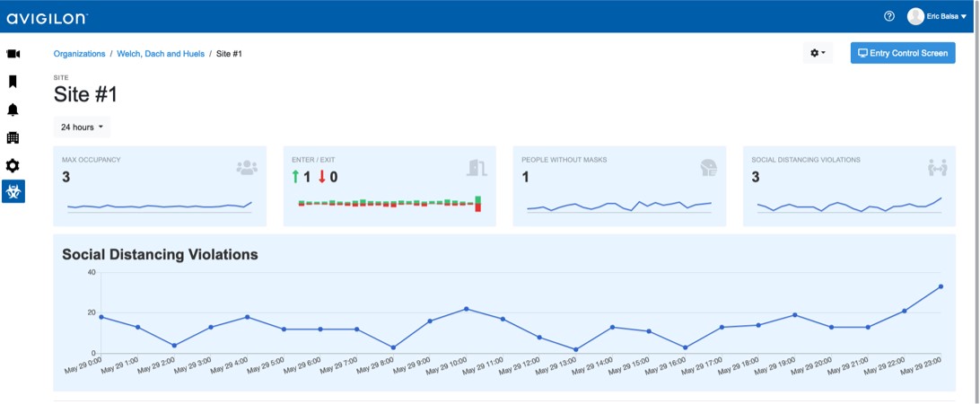Click the Avigilon logo

click(48, 17)
